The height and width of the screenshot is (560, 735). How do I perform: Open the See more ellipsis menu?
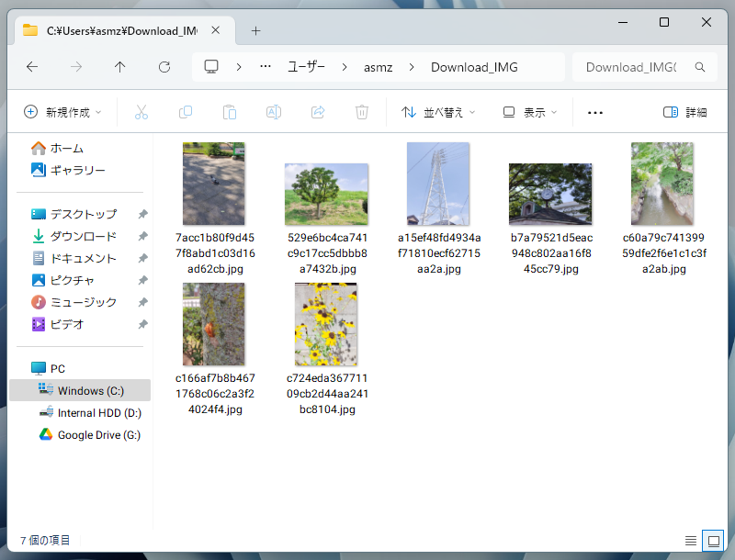tap(594, 112)
